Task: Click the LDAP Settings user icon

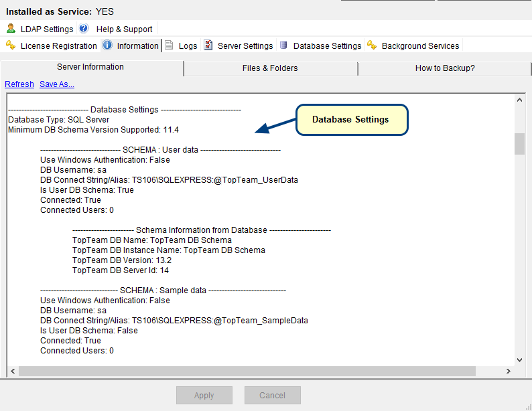Action: (11, 29)
